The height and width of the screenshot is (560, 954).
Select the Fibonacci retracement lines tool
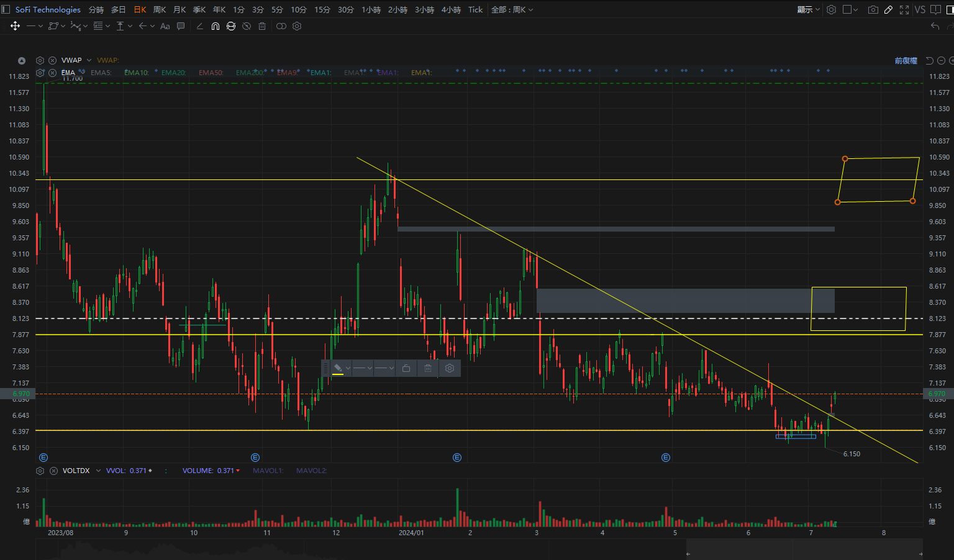(x=98, y=26)
